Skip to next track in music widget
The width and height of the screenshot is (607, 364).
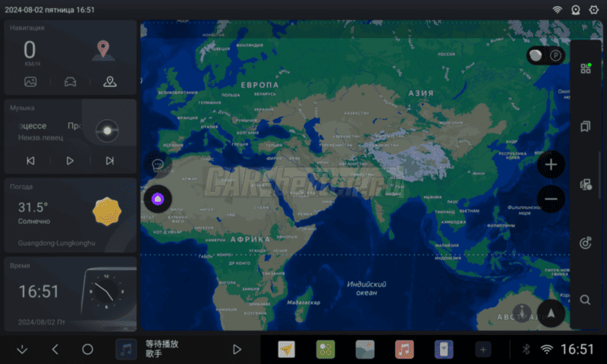click(110, 161)
